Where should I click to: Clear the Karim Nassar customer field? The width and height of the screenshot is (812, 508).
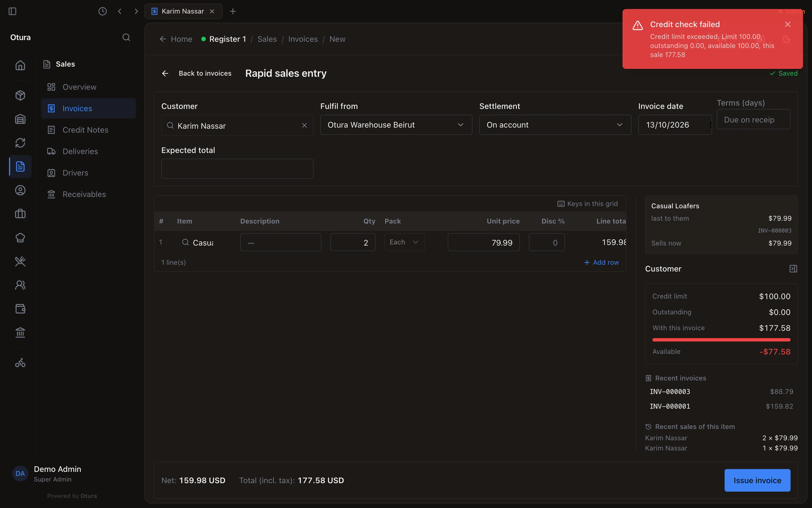pos(304,125)
